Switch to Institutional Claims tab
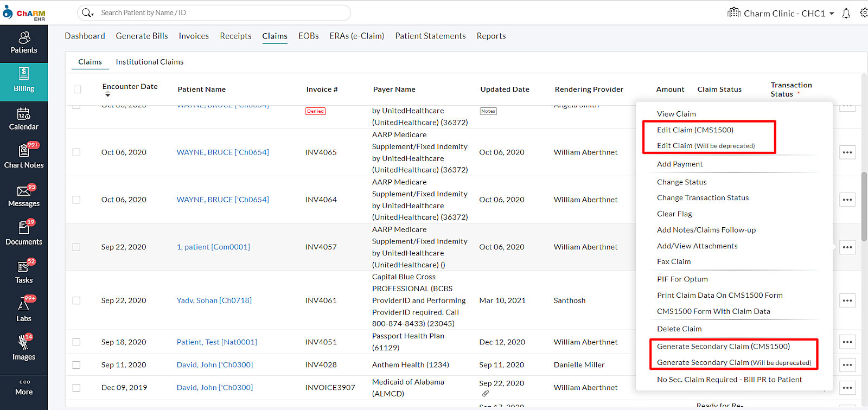Viewport: 868px width, 410px height. (x=150, y=62)
